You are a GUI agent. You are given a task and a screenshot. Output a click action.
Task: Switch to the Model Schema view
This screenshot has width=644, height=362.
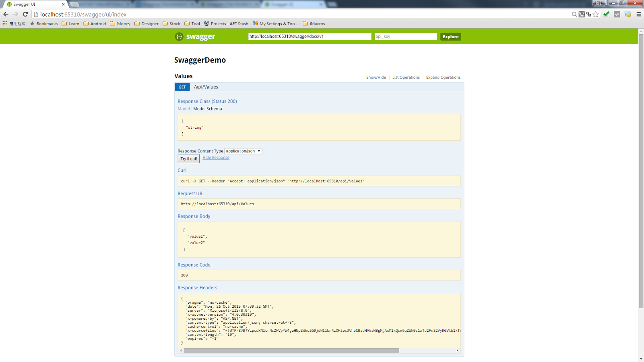(x=208, y=109)
